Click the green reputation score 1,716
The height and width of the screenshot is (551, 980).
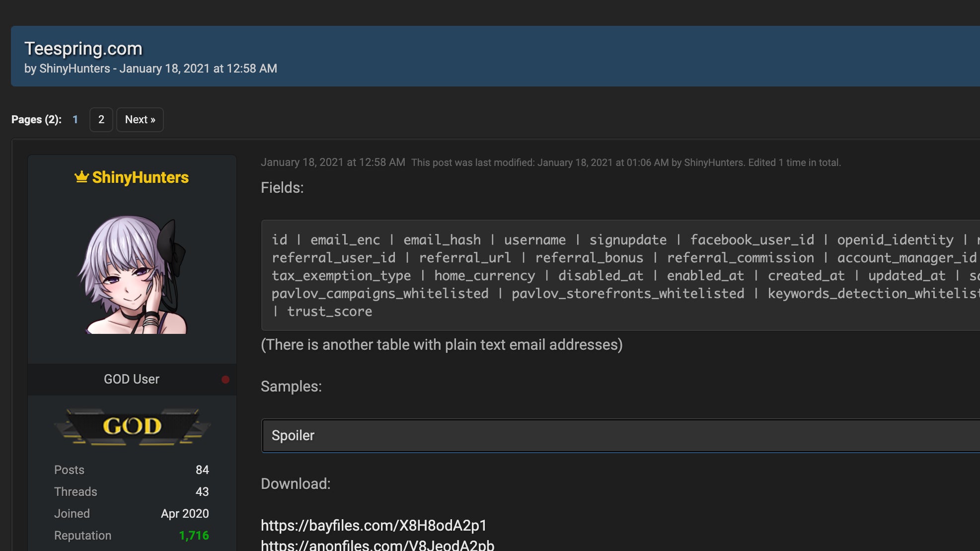(x=194, y=536)
